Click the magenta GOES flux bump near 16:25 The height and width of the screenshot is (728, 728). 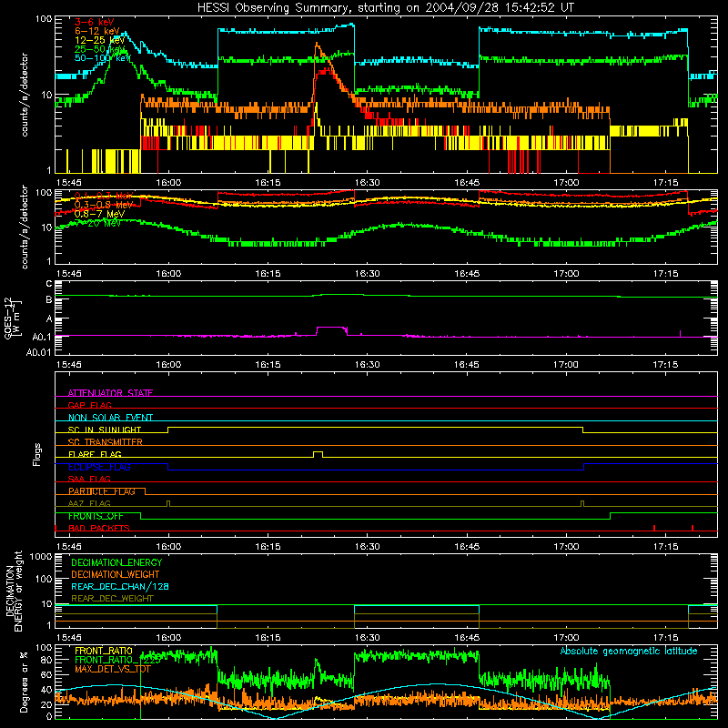[332, 330]
